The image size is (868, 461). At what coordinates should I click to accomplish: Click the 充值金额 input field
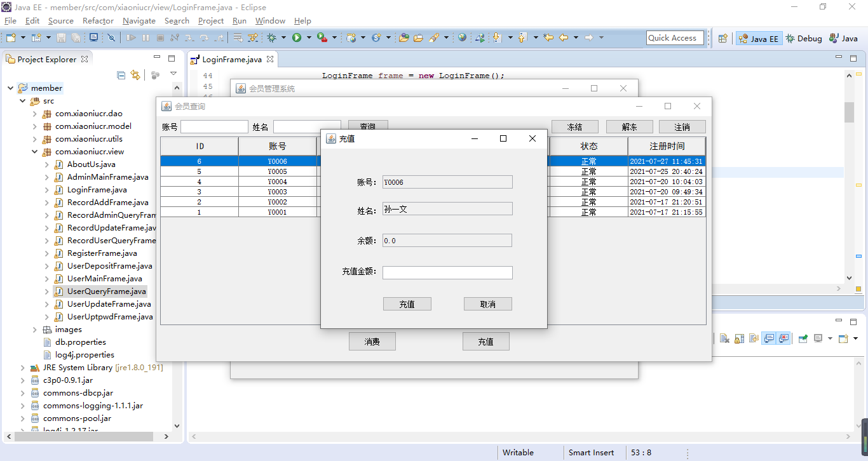pyautogui.click(x=447, y=272)
